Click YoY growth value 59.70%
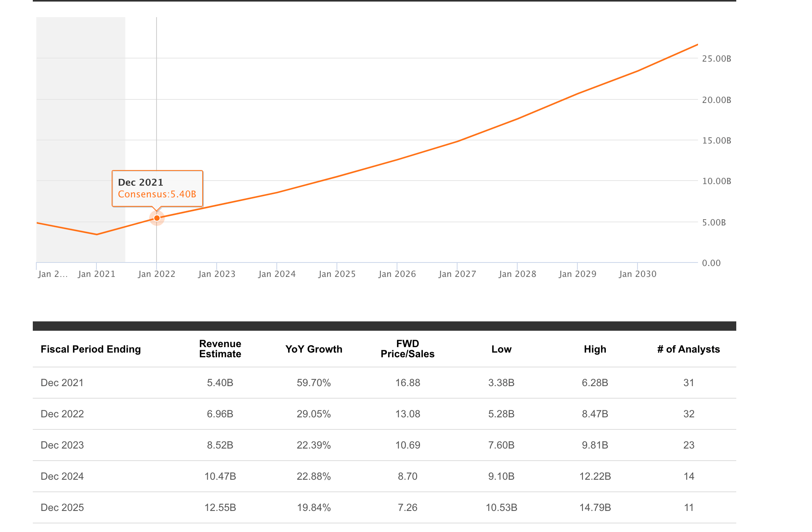The height and width of the screenshot is (532, 812). (314, 383)
